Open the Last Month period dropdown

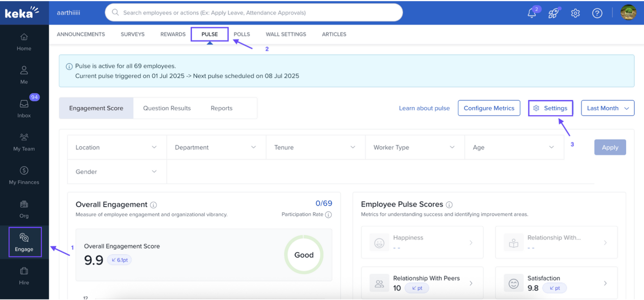point(607,108)
